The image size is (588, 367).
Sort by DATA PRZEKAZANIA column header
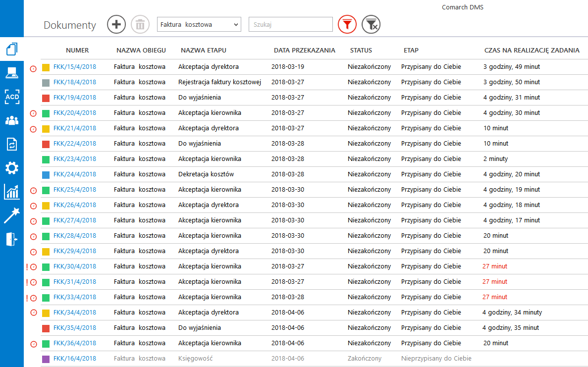[x=305, y=50]
